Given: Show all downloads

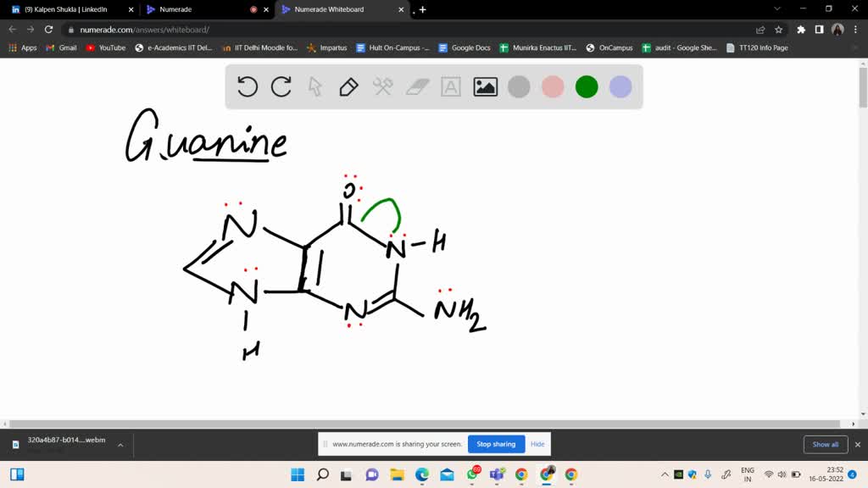Looking at the screenshot, I should click(x=825, y=444).
